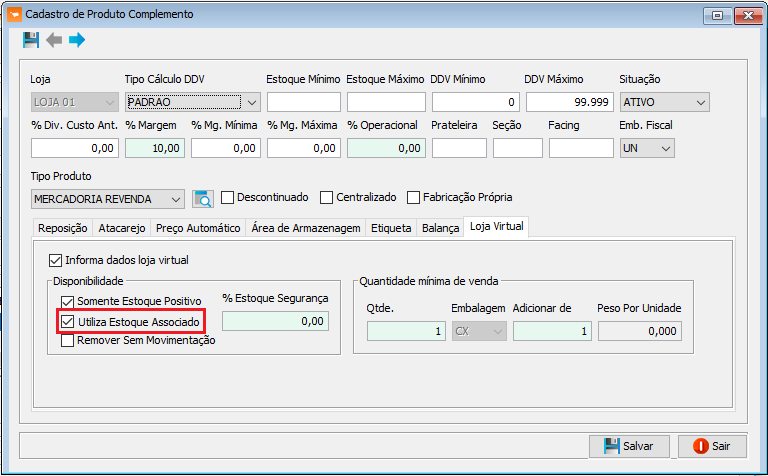Viewport: 768px width, 476px height.
Task: Enable the Centralizado checkbox
Action: 327,197
